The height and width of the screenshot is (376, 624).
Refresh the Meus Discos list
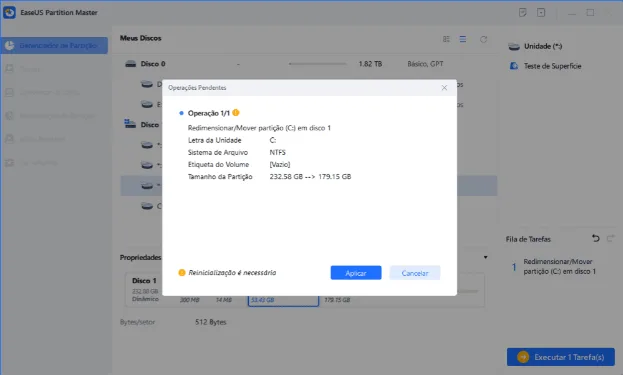click(x=484, y=39)
